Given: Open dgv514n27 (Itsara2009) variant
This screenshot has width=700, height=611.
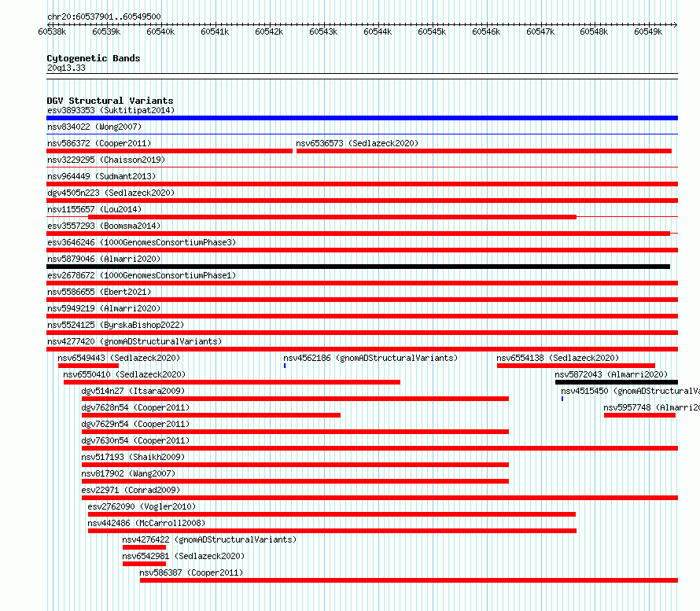Looking at the screenshot, I should [x=133, y=391].
